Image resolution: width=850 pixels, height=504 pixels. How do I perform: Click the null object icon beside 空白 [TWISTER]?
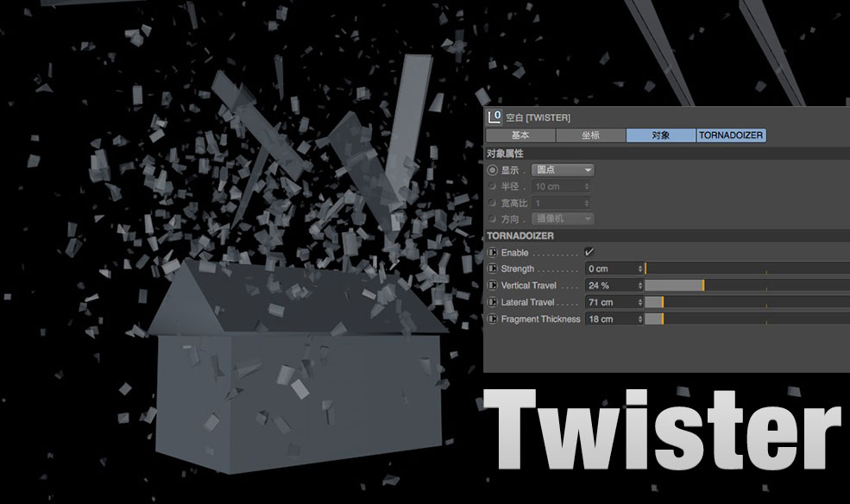(x=494, y=116)
